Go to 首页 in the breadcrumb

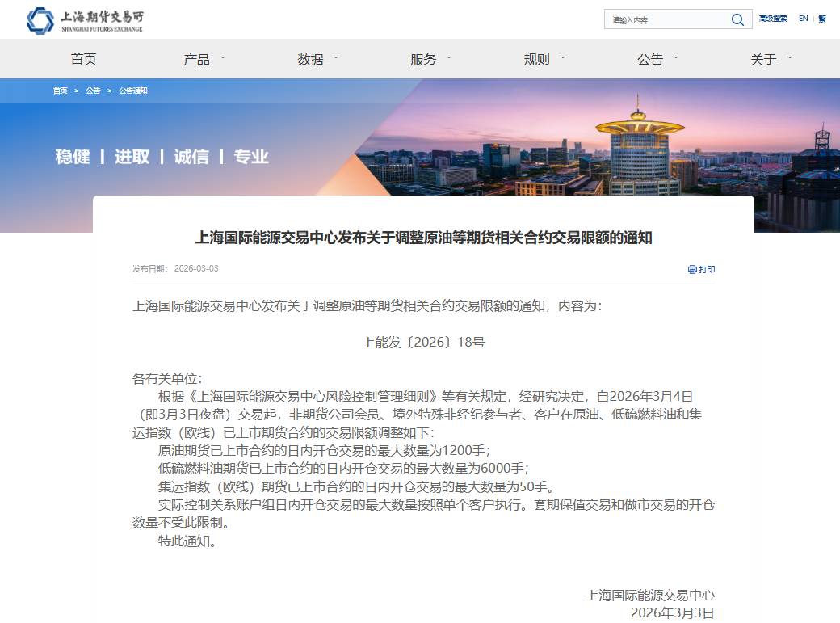[61, 91]
